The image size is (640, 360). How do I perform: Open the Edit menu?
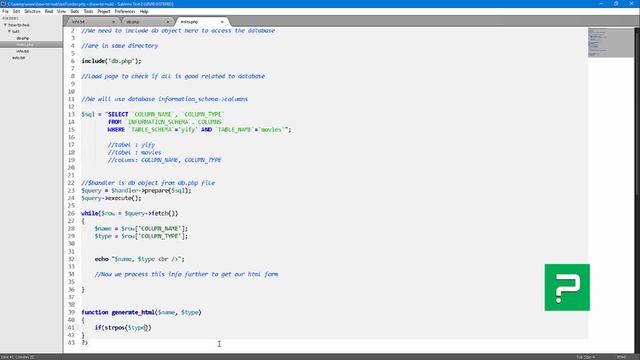(16, 11)
